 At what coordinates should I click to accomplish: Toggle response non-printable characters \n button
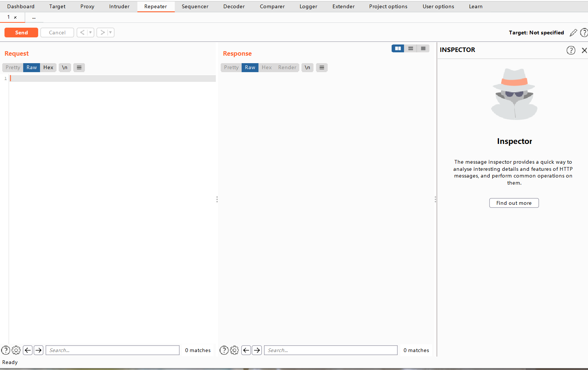point(307,67)
